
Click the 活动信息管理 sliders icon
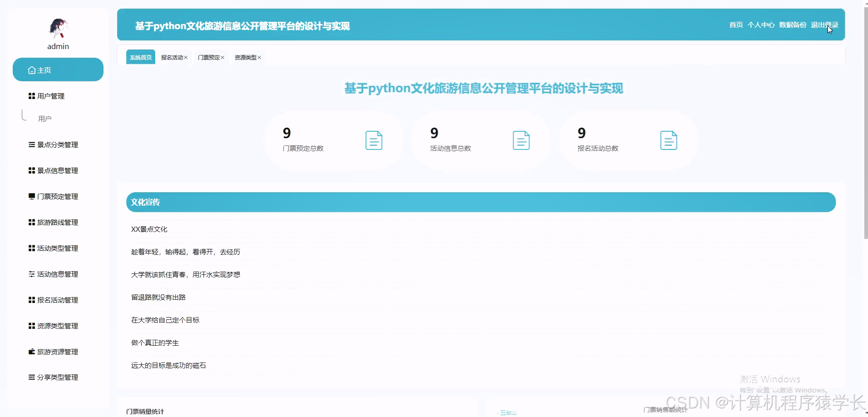(32, 274)
